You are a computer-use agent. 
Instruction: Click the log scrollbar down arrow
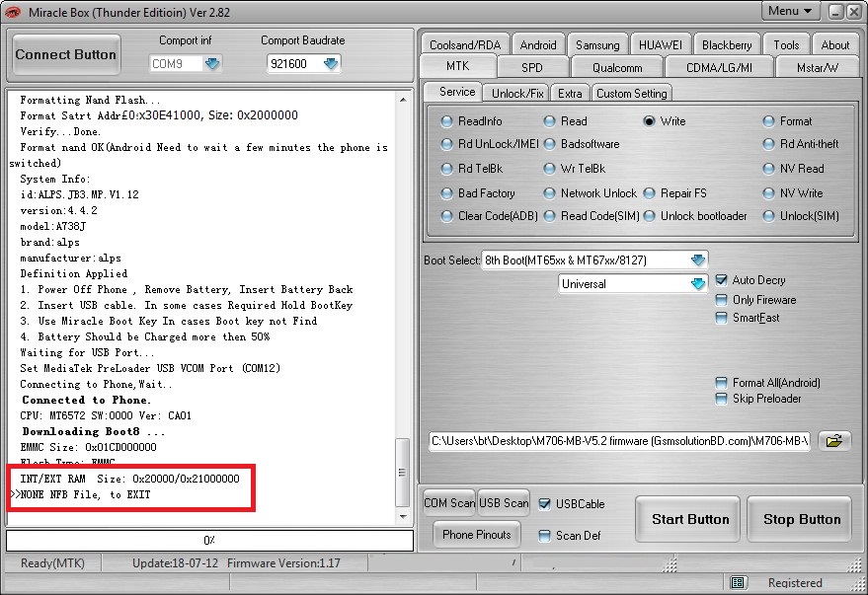(403, 516)
